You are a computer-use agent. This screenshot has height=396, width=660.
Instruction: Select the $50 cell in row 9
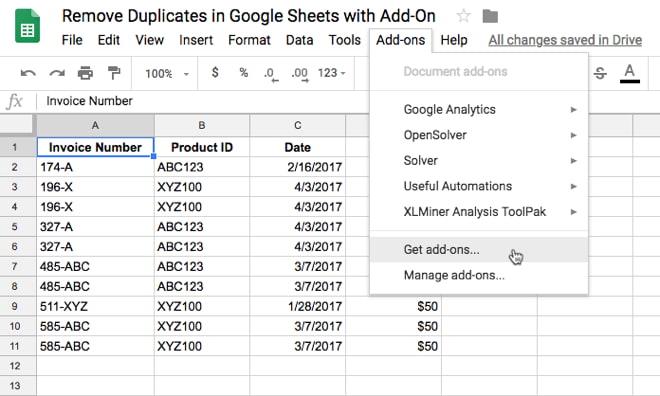click(394, 306)
